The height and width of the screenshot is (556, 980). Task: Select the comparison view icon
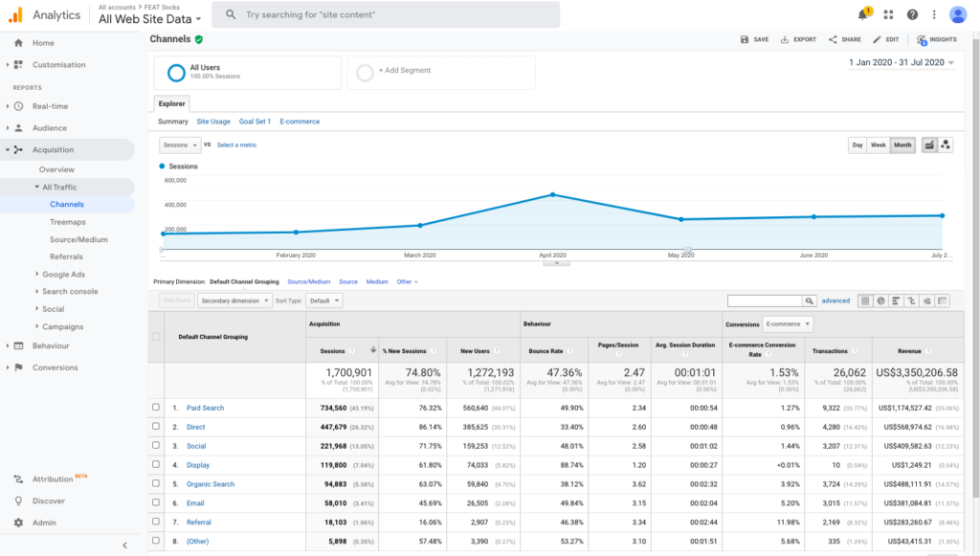pos(911,301)
